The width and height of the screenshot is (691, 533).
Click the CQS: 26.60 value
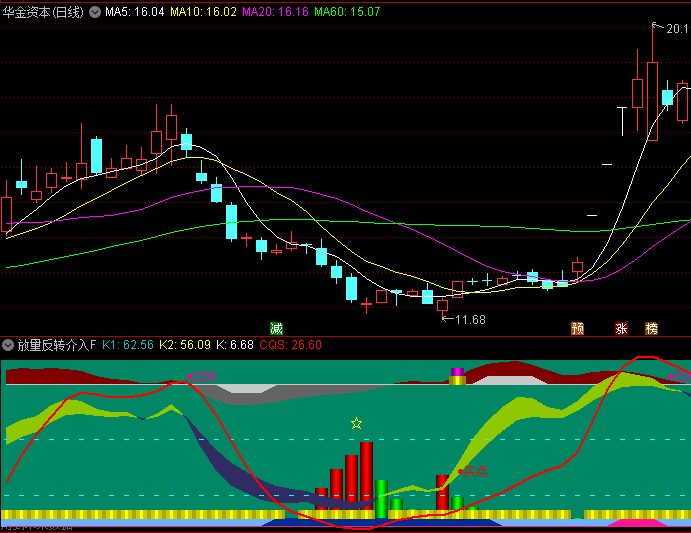(x=290, y=345)
